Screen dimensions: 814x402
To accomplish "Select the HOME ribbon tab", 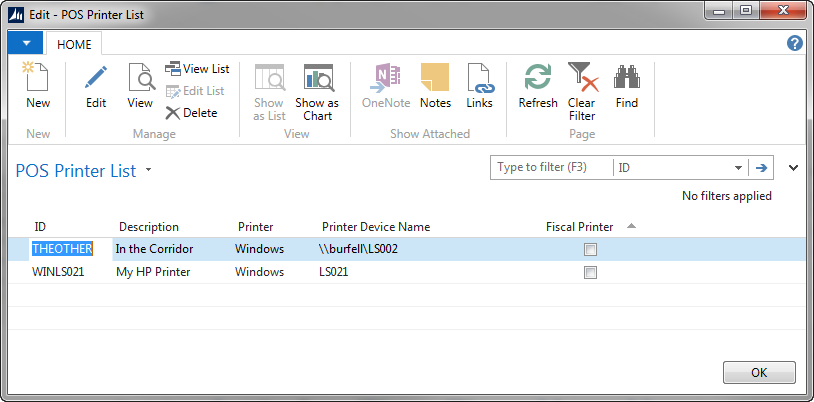I will [x=74, y=44].
